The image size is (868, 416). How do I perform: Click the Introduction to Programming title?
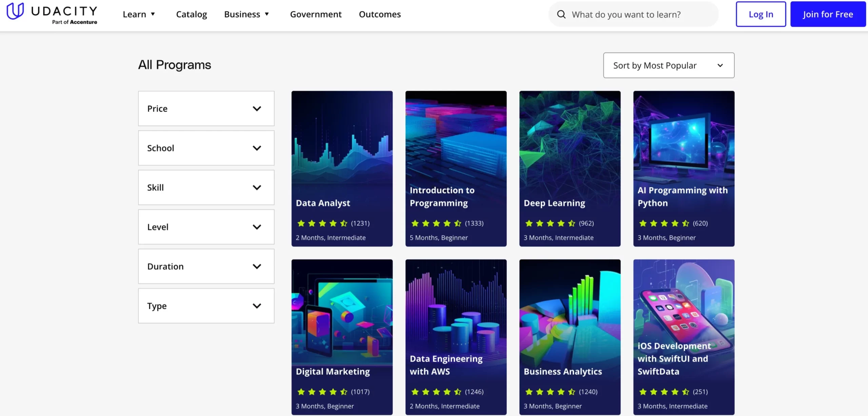[x=442, y=196]
